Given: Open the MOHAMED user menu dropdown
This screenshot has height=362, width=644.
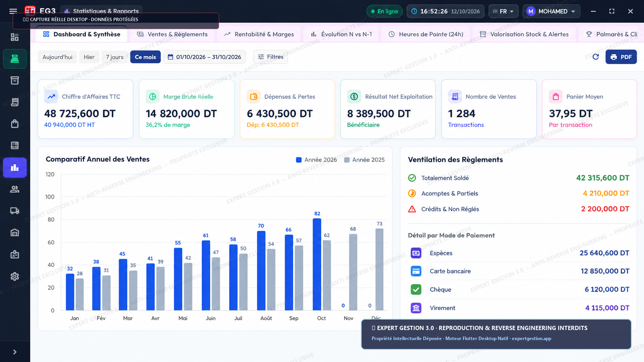Looking at the screenshot, I should pyautogui.click(x=551, y=11).
